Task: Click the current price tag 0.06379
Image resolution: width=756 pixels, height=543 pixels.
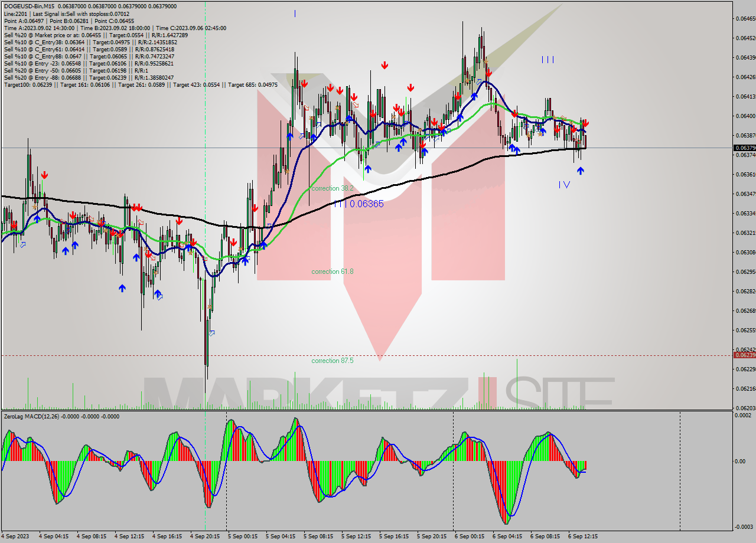Action: (744, 148)
